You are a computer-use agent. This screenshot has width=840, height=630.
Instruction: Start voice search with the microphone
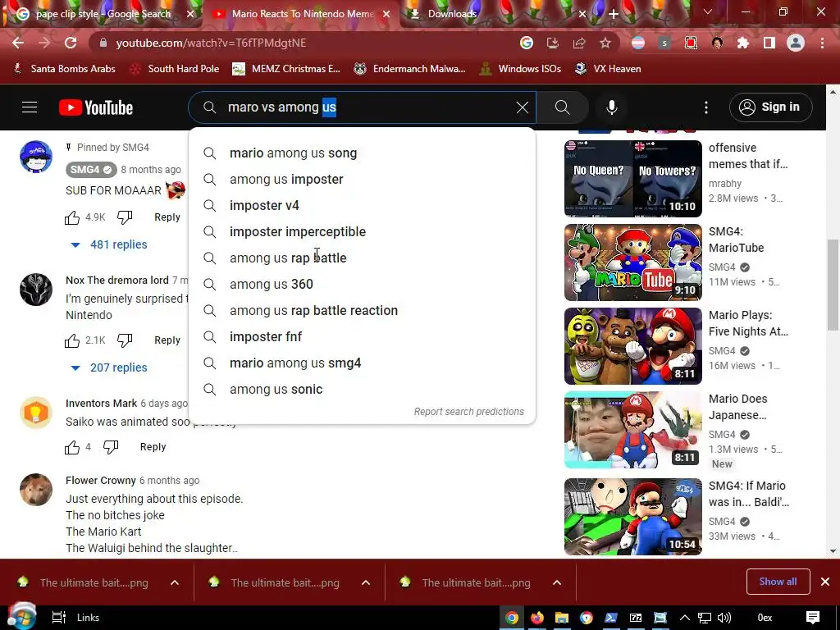[x=612, y=107]
